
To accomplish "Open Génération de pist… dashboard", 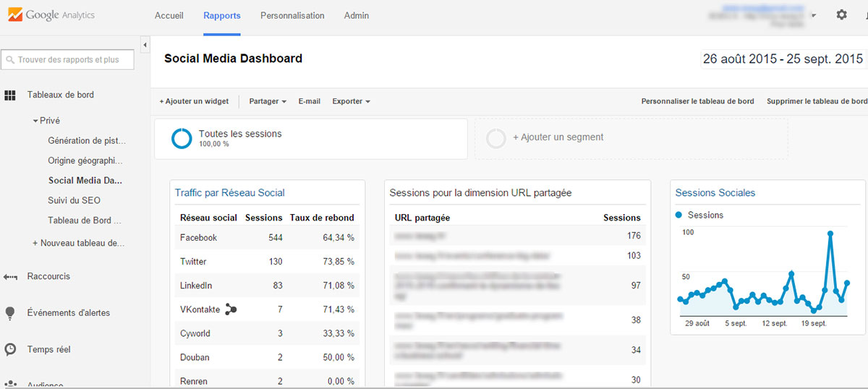I will click(87, 140).
